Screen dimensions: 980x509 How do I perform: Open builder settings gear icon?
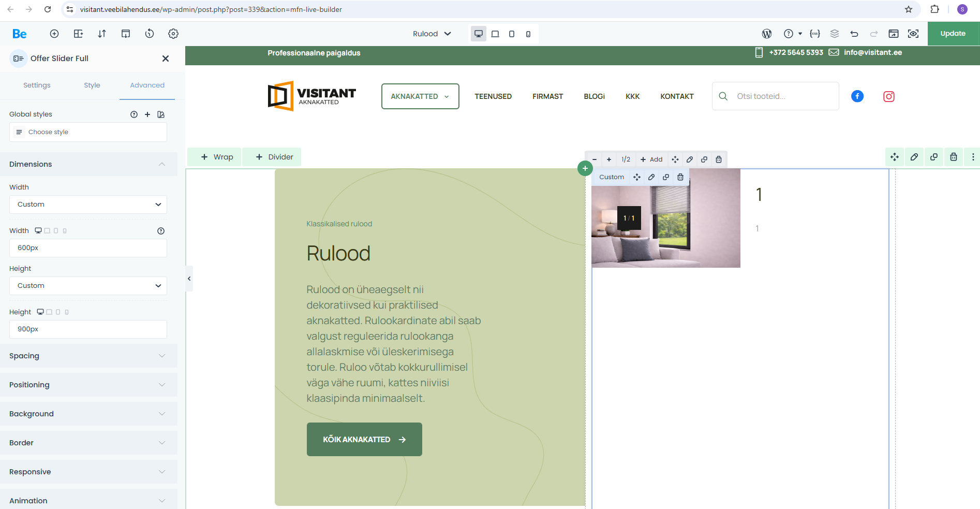coord(173,34)
